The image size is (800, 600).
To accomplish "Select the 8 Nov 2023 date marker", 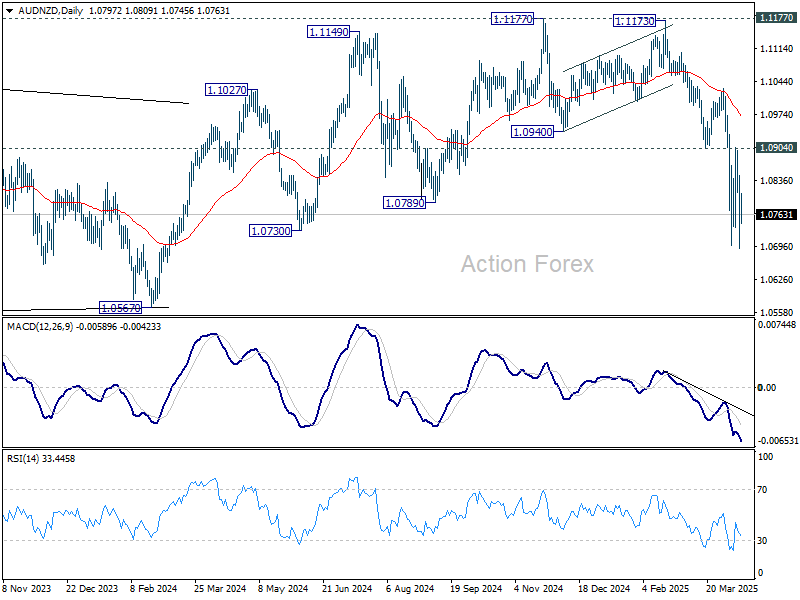I will click(27, 589).
